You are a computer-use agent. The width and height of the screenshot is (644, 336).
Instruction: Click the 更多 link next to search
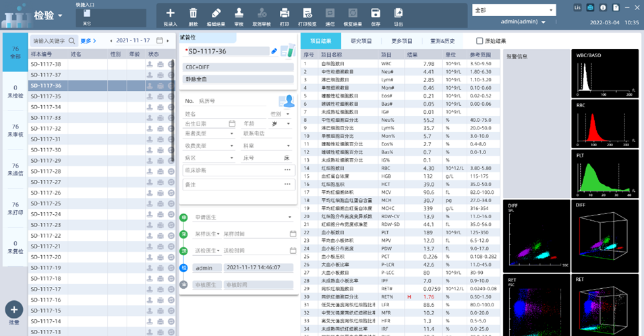point(90,41)
